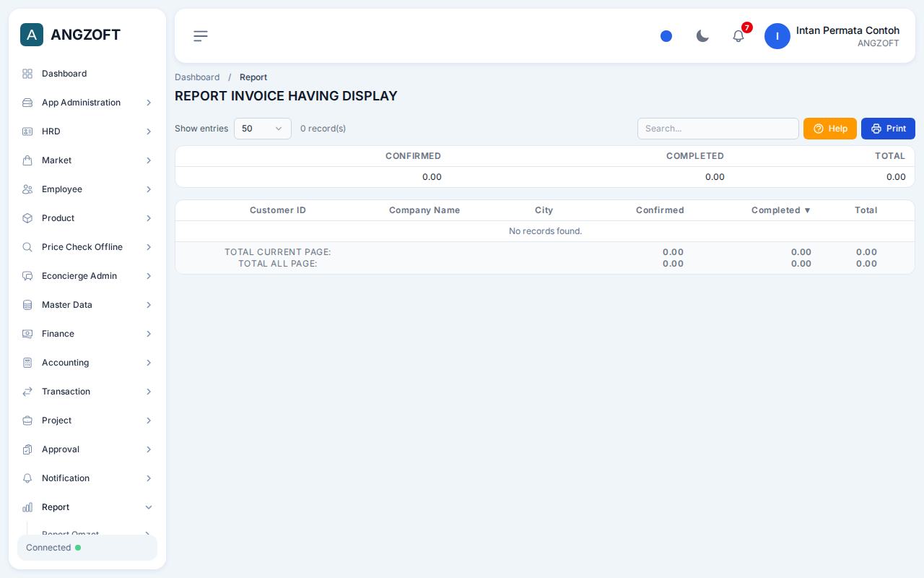Click the blue Print button

coord(888,129)
